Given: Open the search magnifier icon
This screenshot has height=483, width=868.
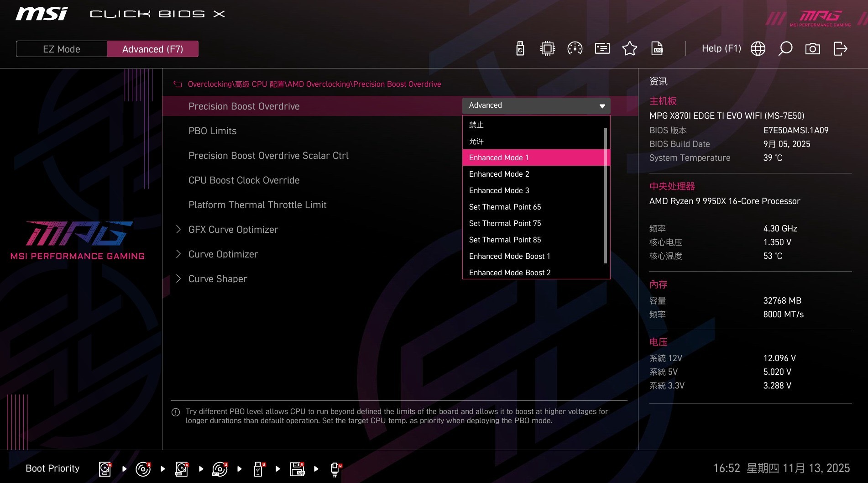Looking at the screenshot, I should [785, 48].
